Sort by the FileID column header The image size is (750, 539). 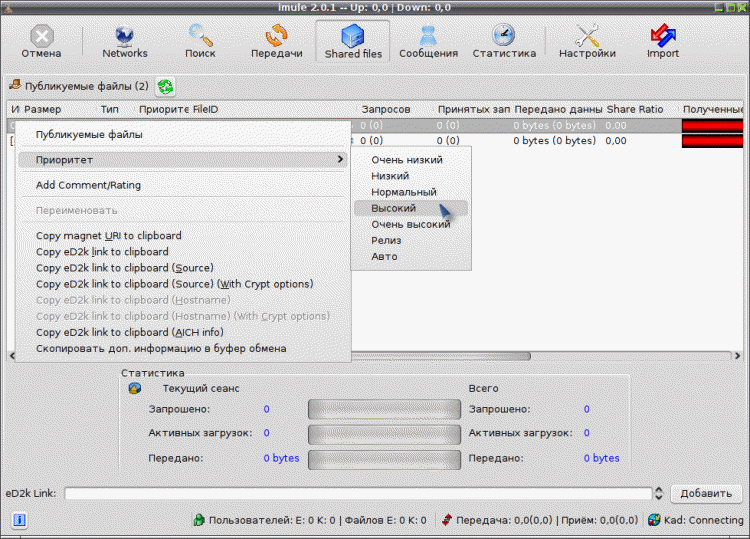(x=205, y=110)
